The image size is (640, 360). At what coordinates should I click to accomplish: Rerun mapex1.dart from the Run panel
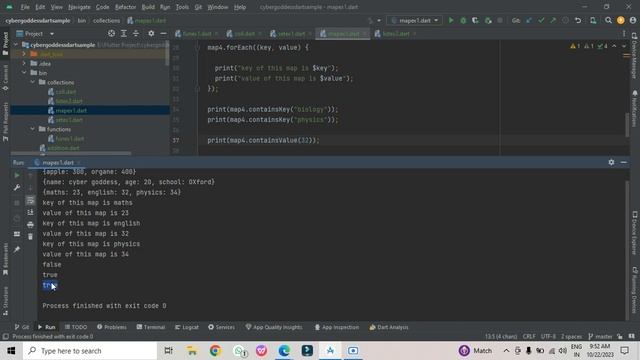(x=17, y=176)
